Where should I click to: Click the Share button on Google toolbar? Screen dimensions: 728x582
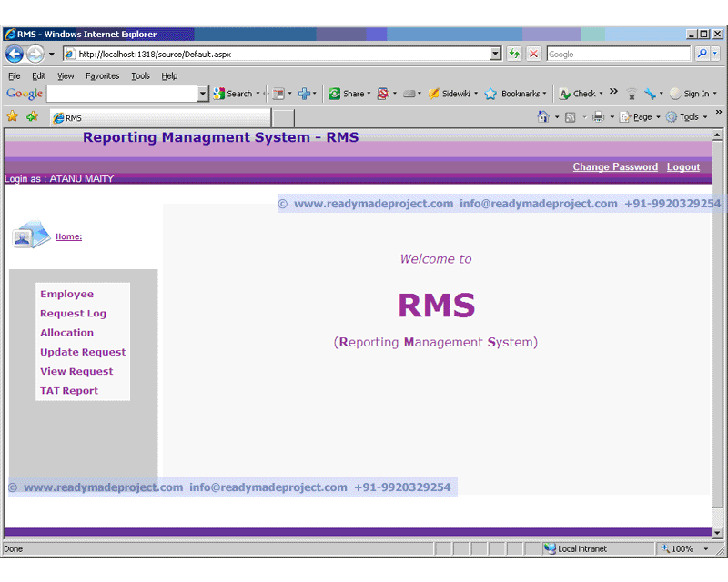347,94
